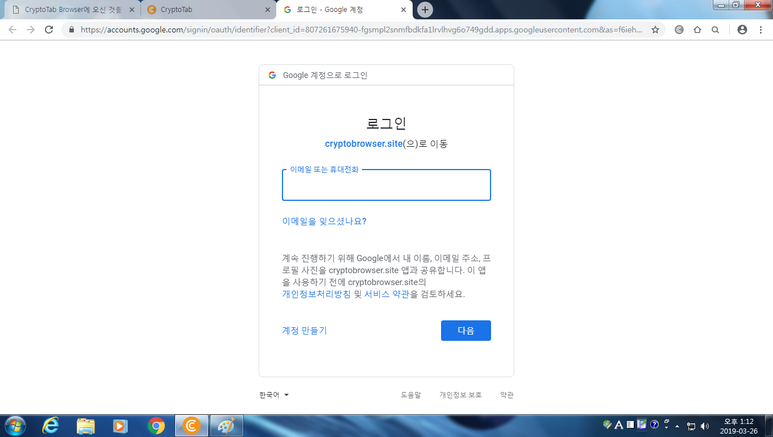773x437 pixels.
Task: Click the network status tray icon
Action: click(691, 426)
